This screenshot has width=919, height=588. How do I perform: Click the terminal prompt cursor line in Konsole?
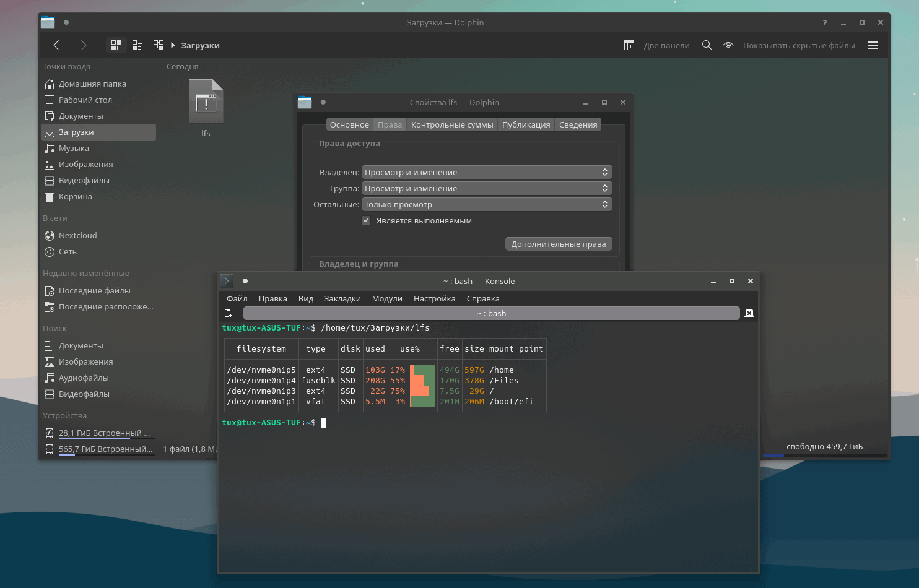pyautogui.click(x=323, y=423)
